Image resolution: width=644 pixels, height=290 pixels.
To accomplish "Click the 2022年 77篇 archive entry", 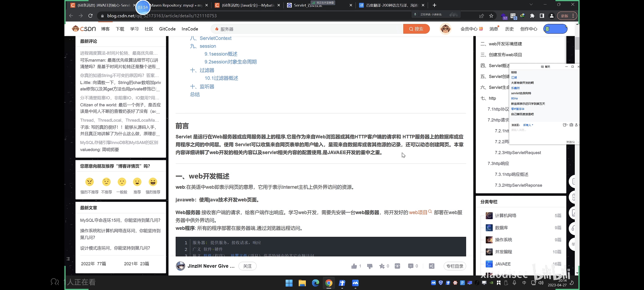I will [x=93, y=264].
